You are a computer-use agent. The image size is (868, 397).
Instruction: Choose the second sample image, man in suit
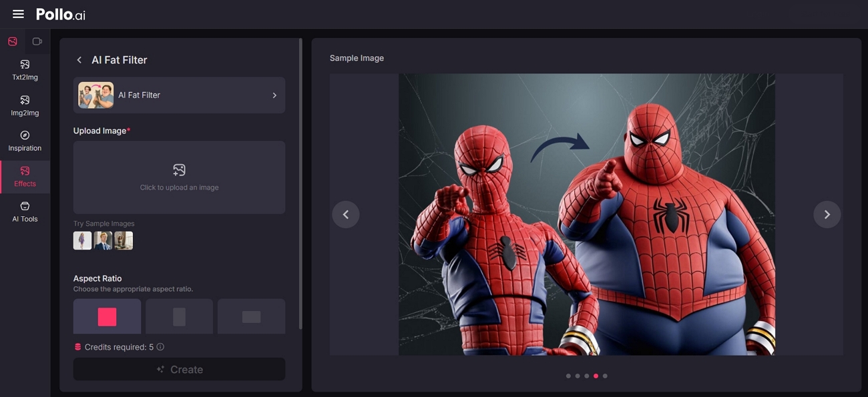[103, 240]
